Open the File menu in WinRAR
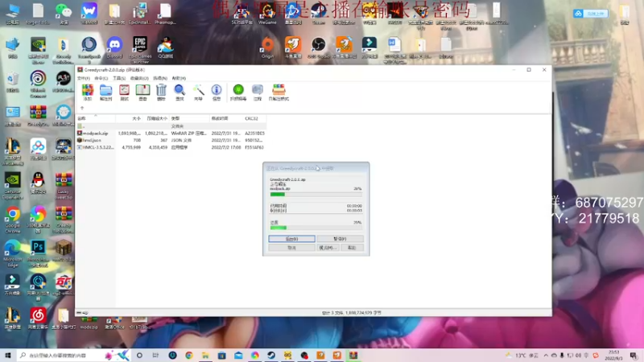Viewport: 644px width, 362px height. click(x=84, y=78)
